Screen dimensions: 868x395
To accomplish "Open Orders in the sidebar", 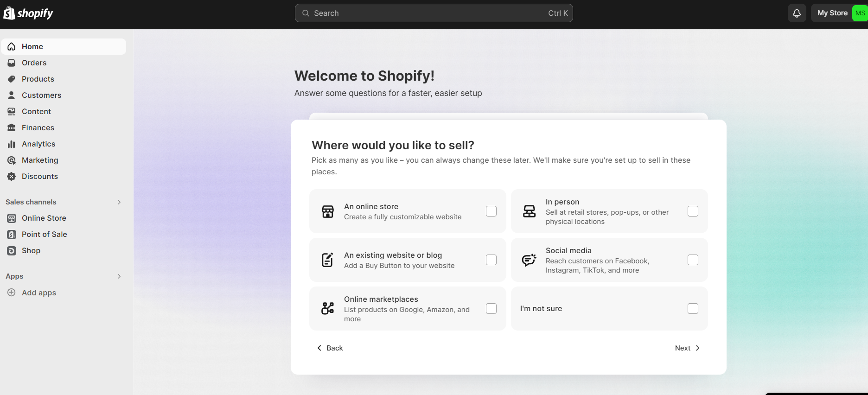I will [x=64, y=63].
